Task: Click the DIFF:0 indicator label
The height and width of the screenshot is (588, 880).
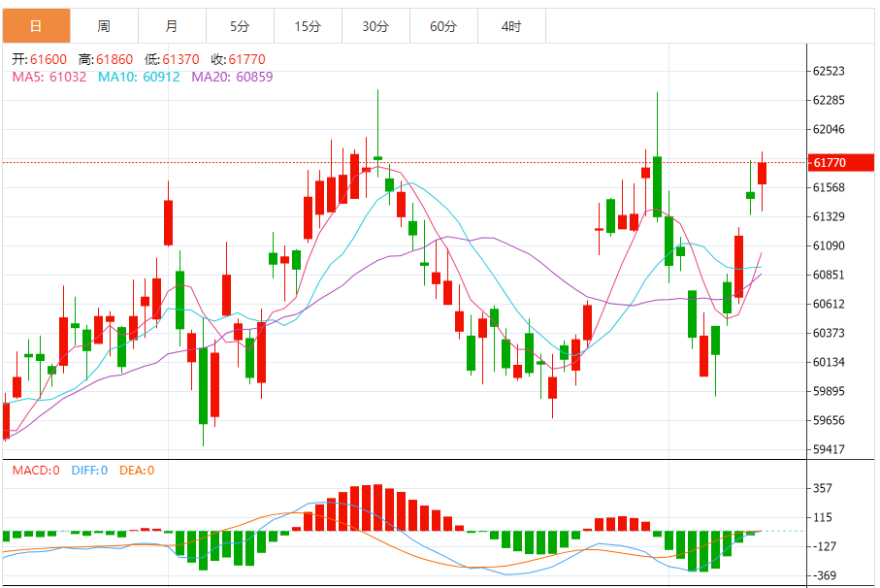Action: coord(89,471)
